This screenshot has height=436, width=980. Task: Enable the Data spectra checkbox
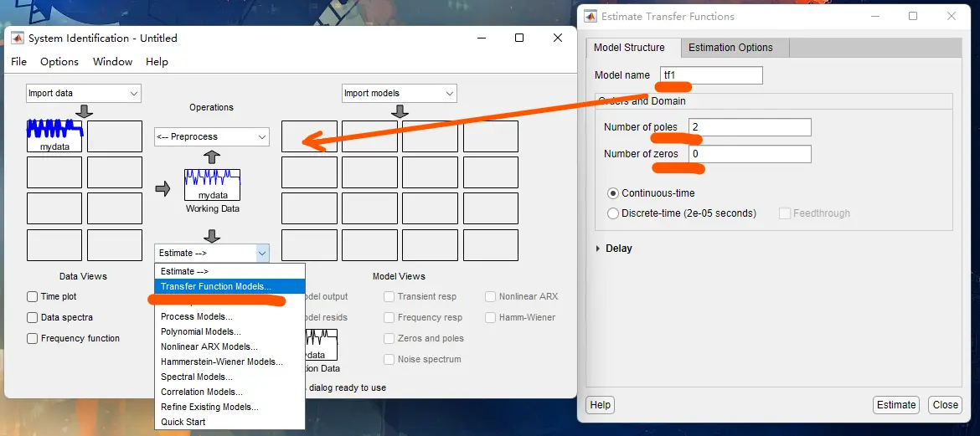(33, 317)
